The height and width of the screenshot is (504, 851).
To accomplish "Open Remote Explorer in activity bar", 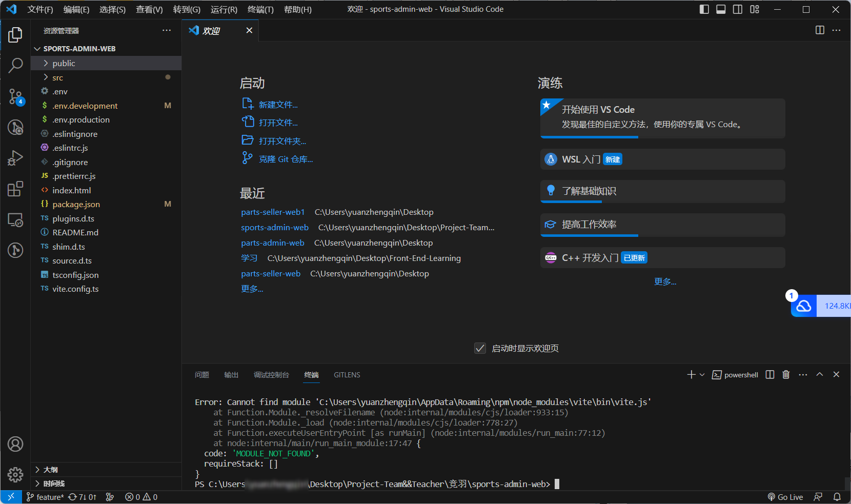I will click(15, 220).
